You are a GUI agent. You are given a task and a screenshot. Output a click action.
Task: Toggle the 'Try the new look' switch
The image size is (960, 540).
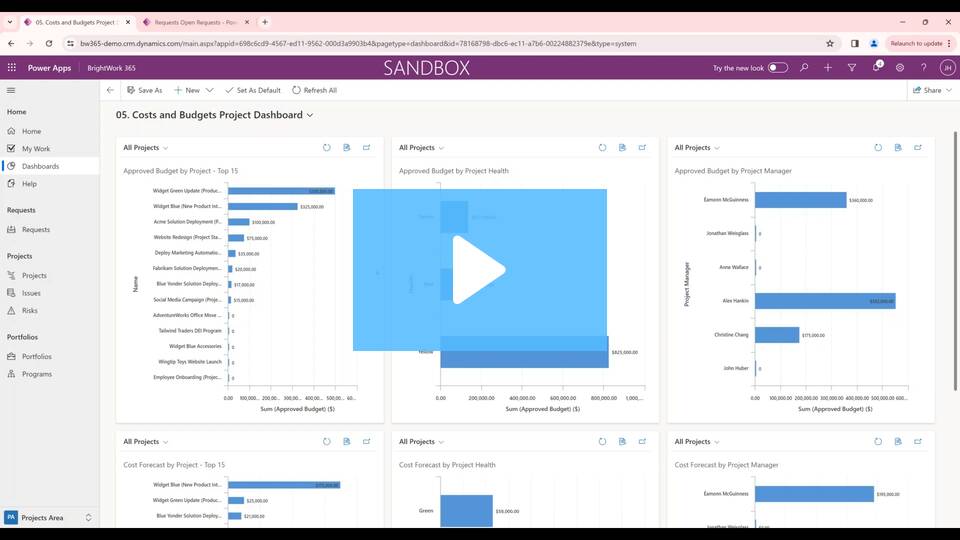778,68
